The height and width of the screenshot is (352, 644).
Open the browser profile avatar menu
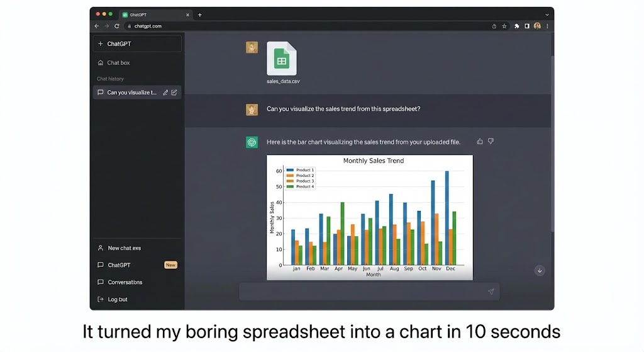click(537, 26)
